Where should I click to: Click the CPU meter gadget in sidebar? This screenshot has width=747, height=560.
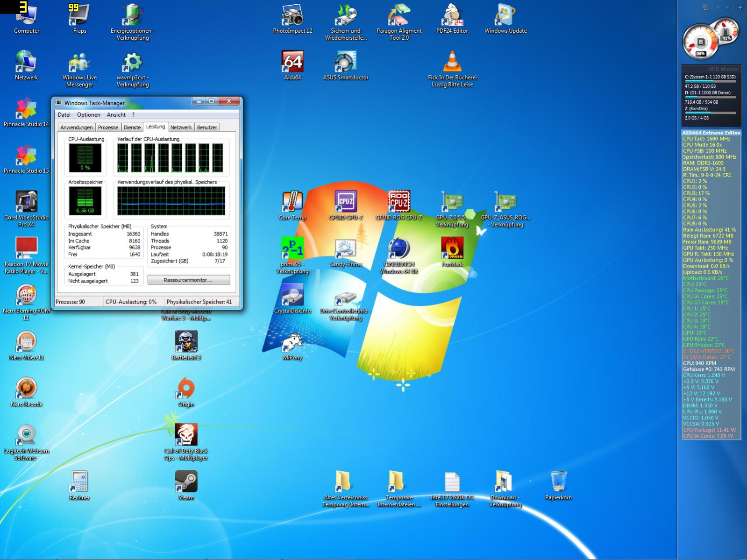[x=700, y=42]
